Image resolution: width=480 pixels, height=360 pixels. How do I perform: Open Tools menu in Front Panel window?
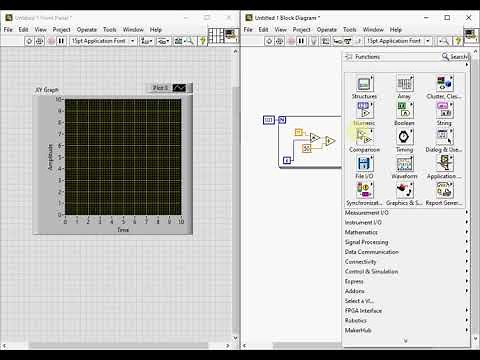110,29
